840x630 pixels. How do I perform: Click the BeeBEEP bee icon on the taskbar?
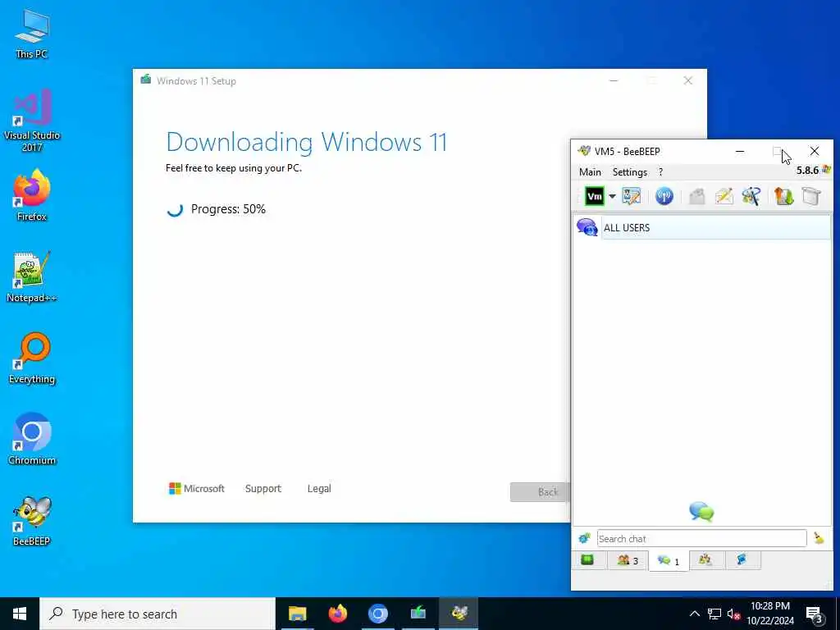(x=459, y=614)
